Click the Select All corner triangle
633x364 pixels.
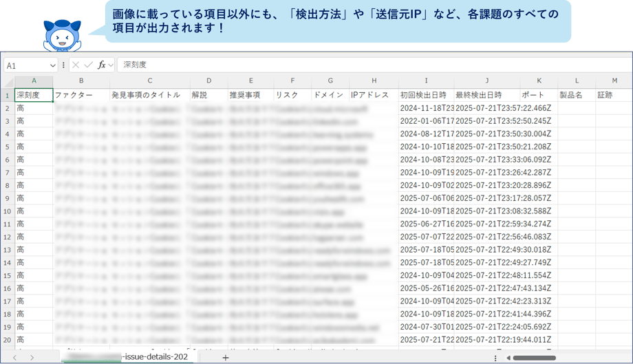point(8,82)
